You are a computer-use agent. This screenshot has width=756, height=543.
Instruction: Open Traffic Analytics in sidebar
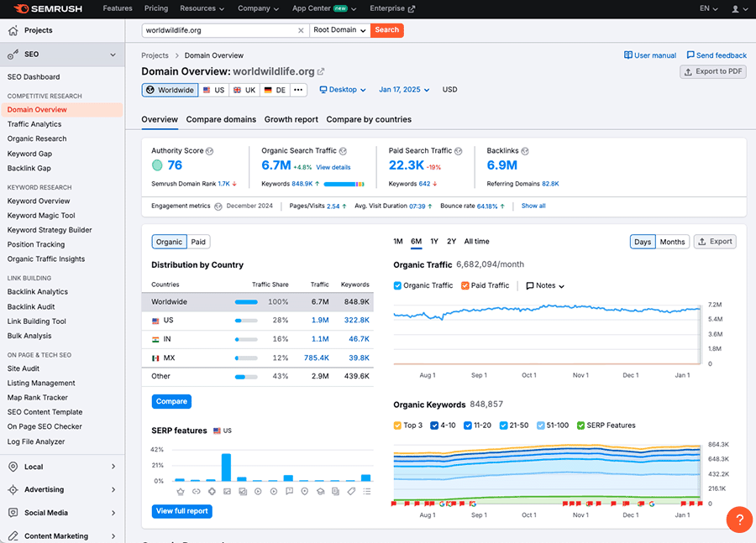pos(34,124)
